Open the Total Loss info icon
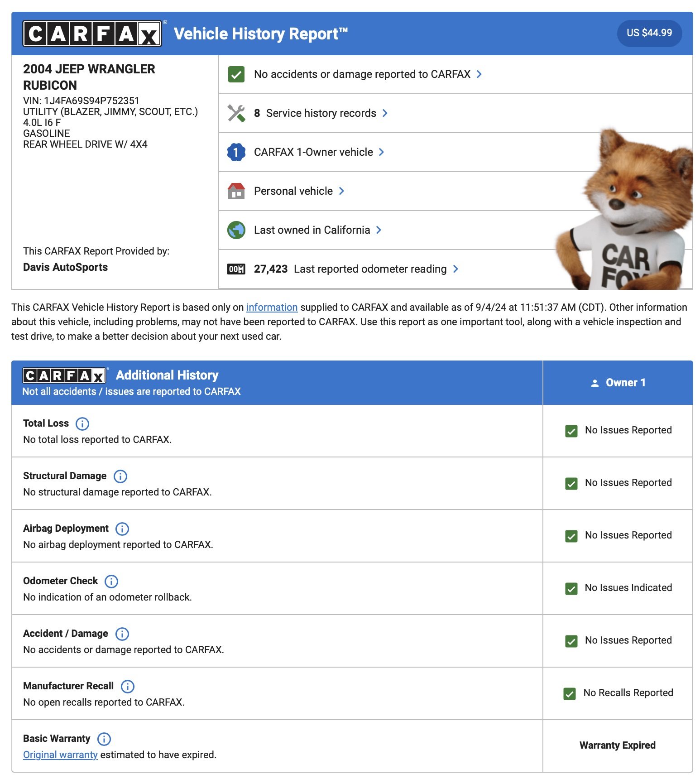Image resolution: width=700 pixels, height=779 pixels. 82,423
